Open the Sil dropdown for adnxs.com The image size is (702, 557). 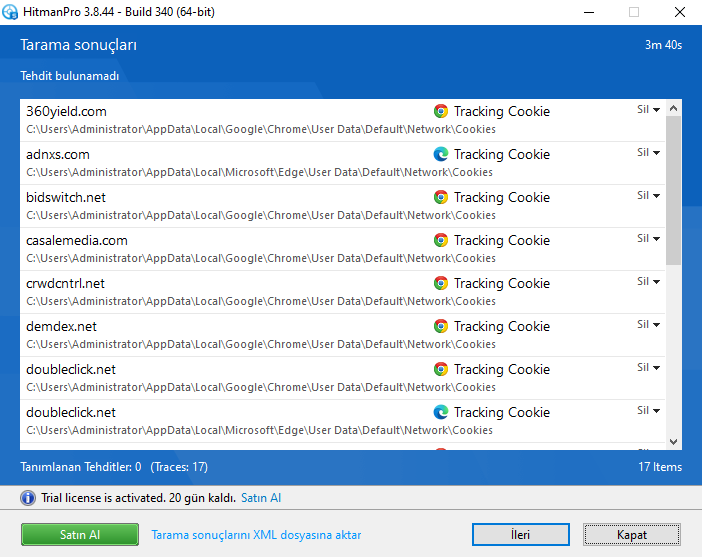(648, 153)
